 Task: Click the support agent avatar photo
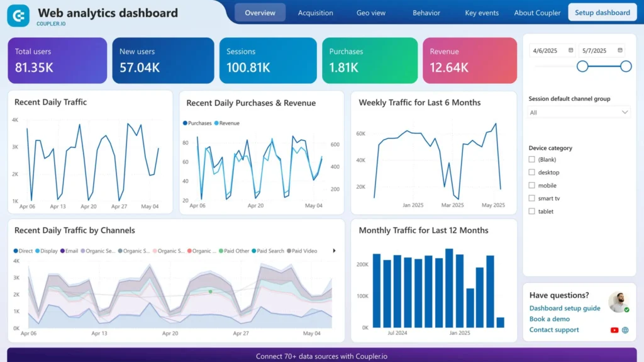coord(619,302)
